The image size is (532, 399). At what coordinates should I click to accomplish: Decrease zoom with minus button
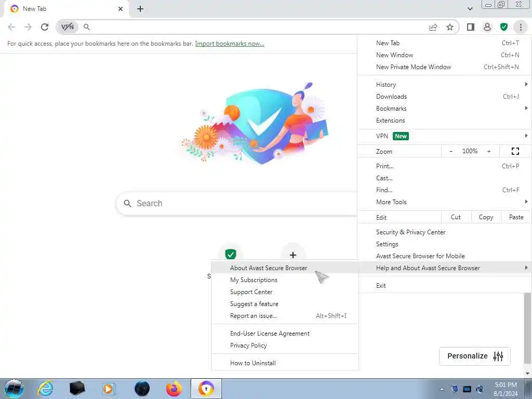point(451,151)
